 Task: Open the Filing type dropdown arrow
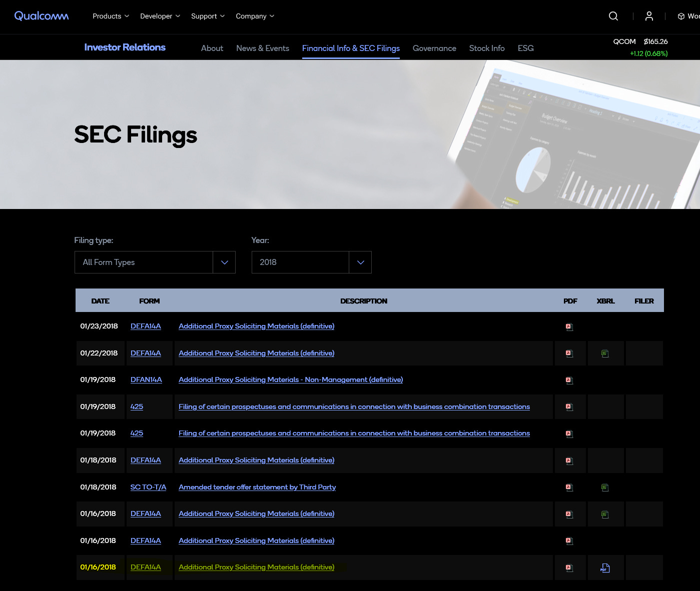[x=224, y=262]
